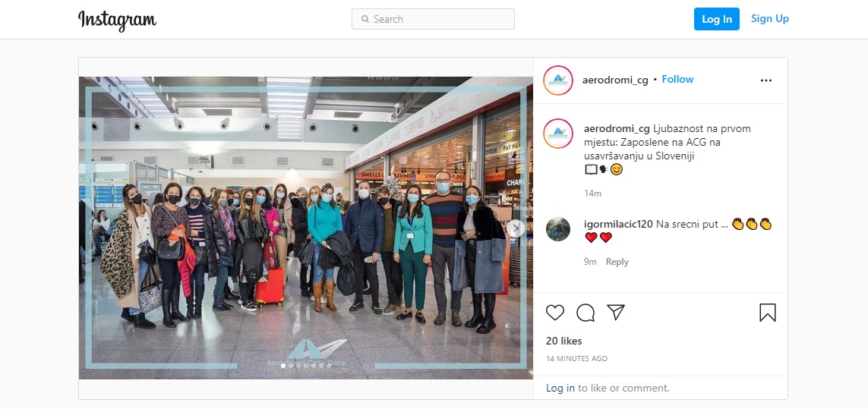The height and width of the screenshot is (409, 868).
Task: Focus the Search input field
Action: [433, 19]
